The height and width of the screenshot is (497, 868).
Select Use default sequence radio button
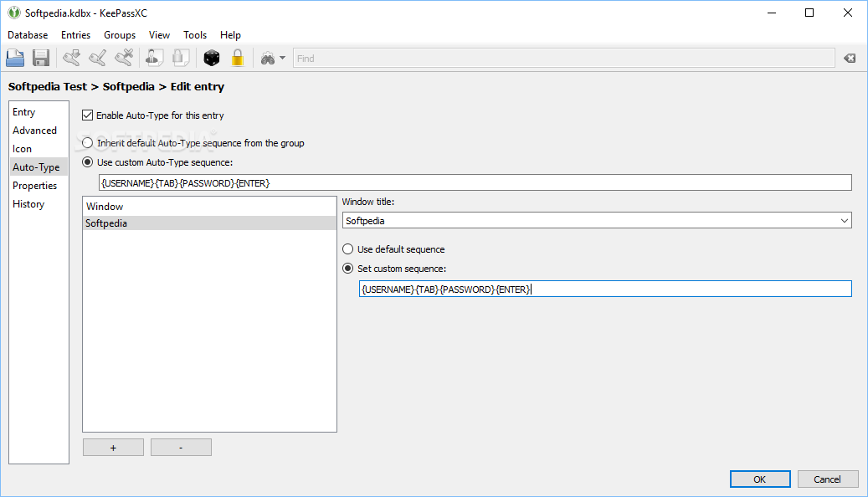(x=347, y=249)
